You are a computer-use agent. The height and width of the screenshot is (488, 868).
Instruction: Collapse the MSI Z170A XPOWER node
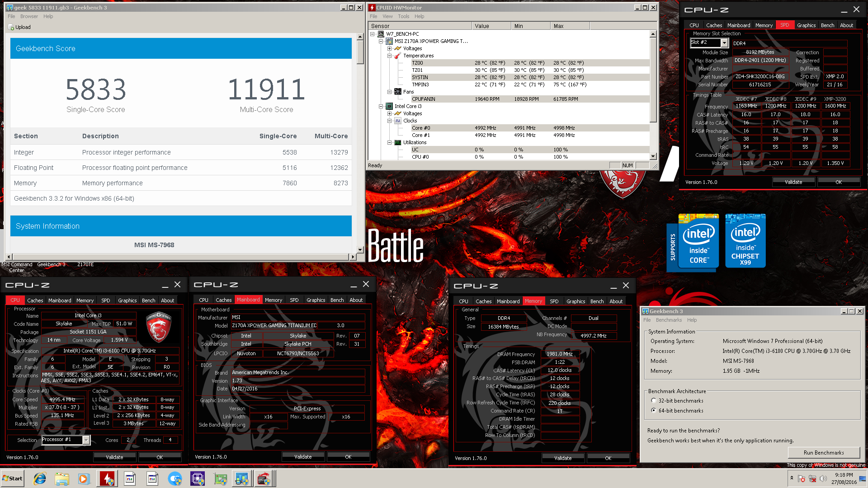pyautogui.click(x=381, y=41)
